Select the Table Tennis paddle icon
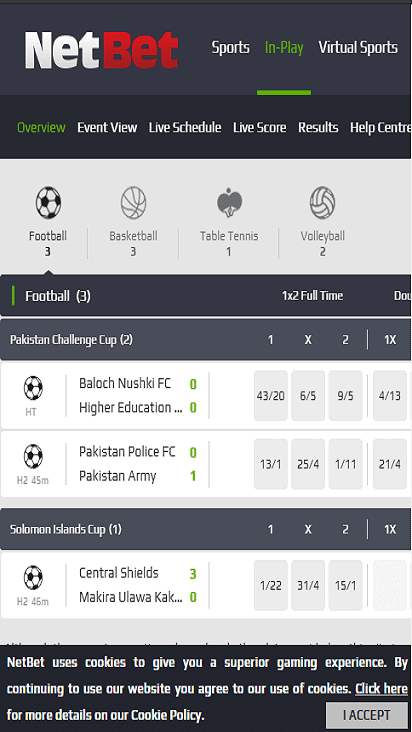This screenshot has width=412, height=732. [x=229, y=203]
